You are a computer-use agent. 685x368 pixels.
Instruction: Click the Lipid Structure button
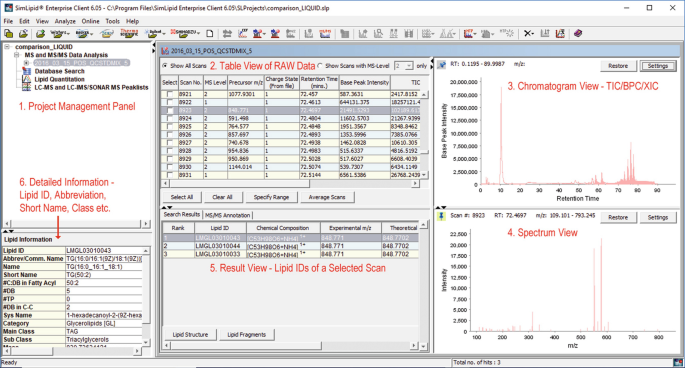point(190,335)
